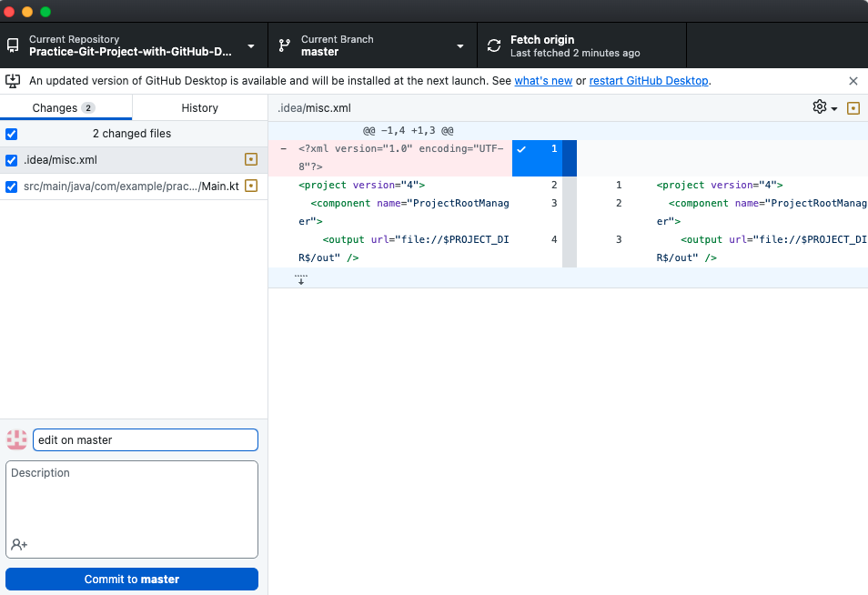Screen dimensions: 868x595
Task: Open the Current Repository dropdown
Action: [x=134, y=45]
